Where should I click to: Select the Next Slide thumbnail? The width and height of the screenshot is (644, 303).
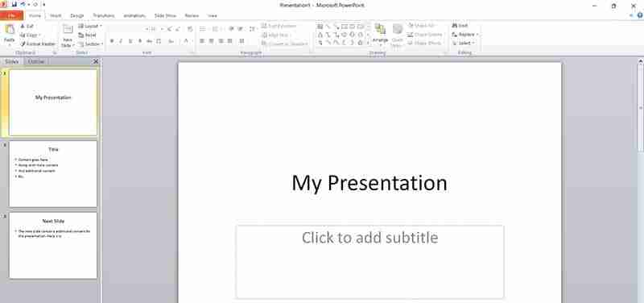(53, 246)
